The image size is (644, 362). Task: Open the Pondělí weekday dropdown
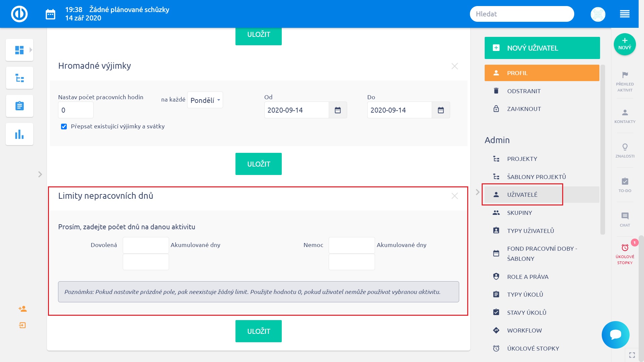pyautogui.click(x=205, y=100)
